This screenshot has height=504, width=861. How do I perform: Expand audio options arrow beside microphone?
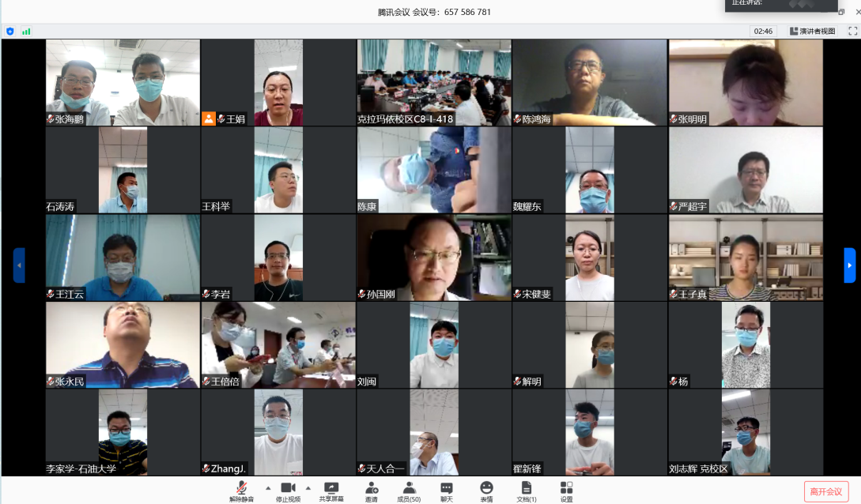coord(267,487)
